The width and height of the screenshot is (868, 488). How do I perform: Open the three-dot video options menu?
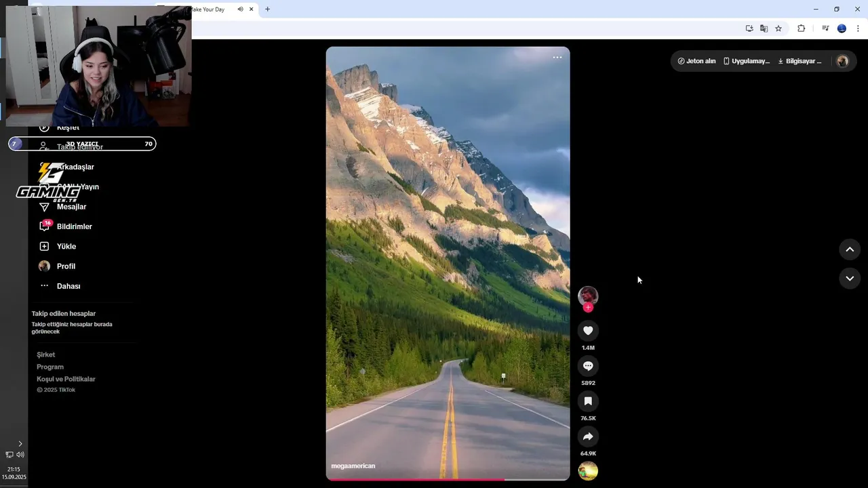pos(557,58)
